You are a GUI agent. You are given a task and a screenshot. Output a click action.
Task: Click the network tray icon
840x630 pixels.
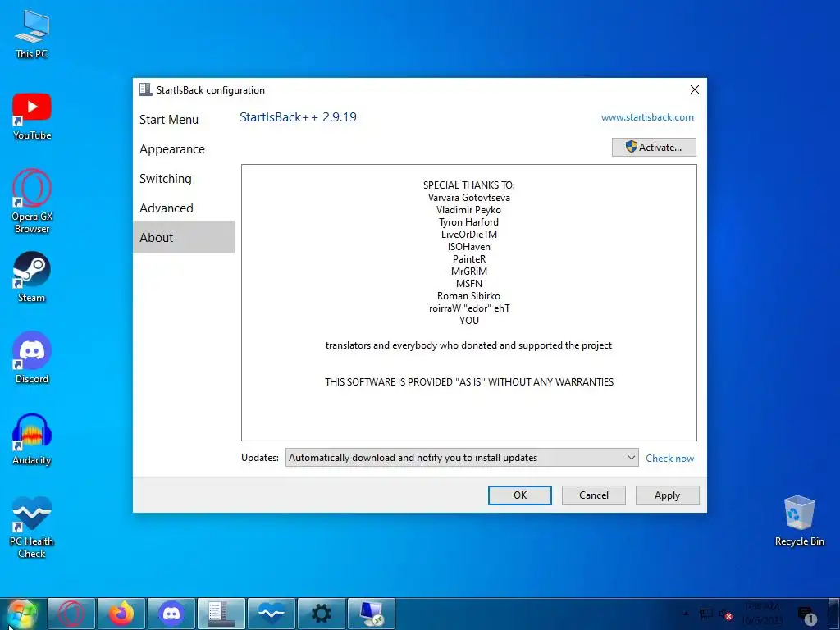coord(706,614)
